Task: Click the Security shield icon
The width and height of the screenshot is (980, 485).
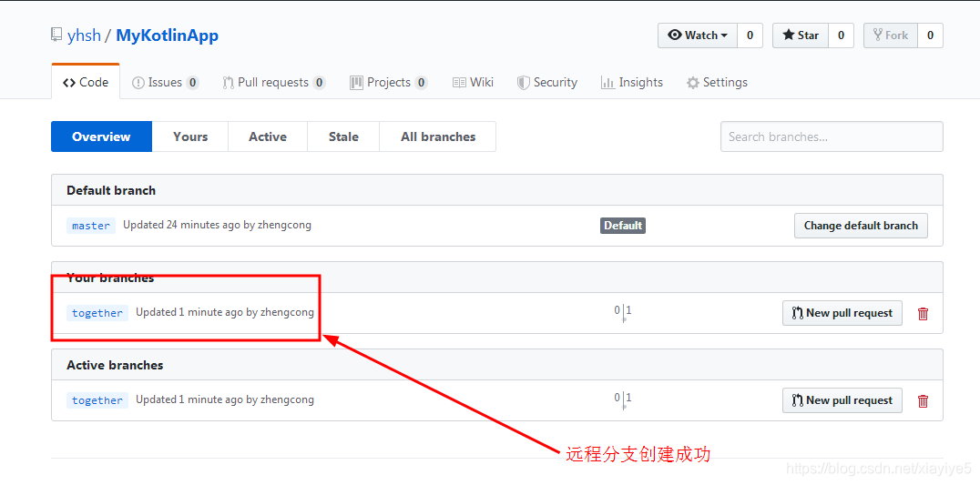Action: 523,83
